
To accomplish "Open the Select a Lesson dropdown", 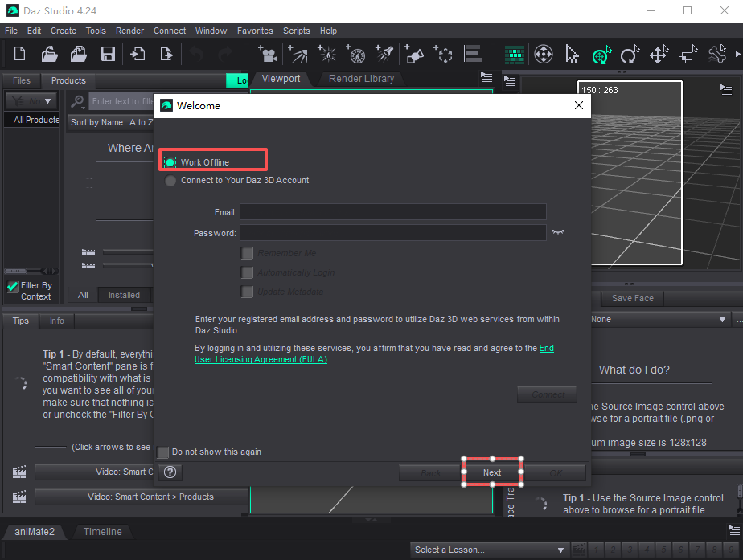I will [x=488, y=550].
